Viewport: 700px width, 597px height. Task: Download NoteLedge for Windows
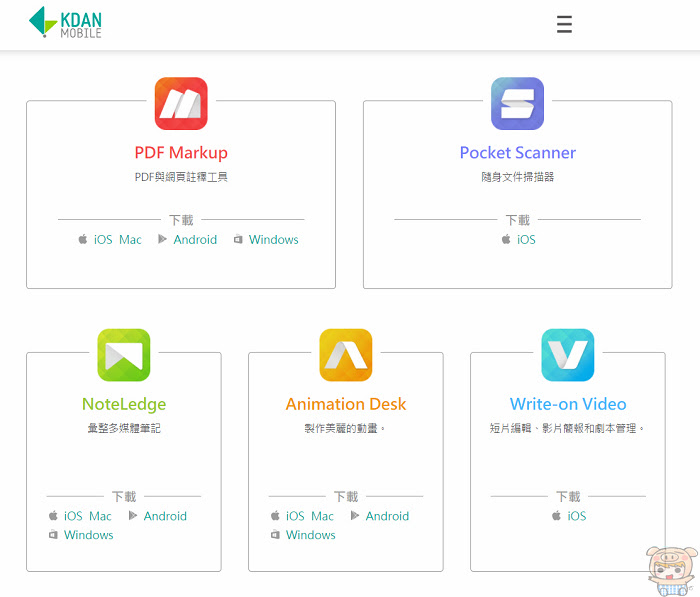click(88, 535)
